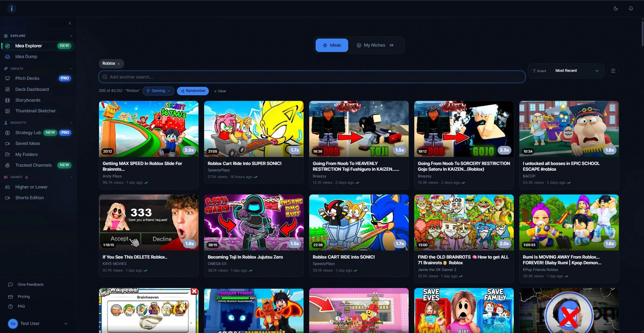644x333 pixels.
Task: Toggle dark mode moon icon
Action: coord(616,8)
